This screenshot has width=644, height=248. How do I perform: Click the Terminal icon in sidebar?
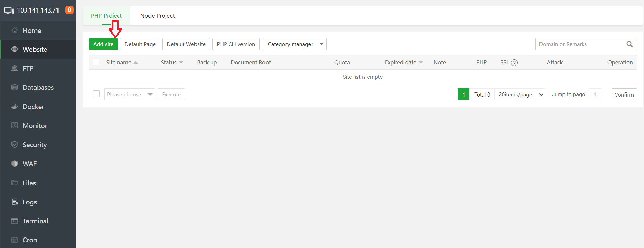click(x=15, y=221)
